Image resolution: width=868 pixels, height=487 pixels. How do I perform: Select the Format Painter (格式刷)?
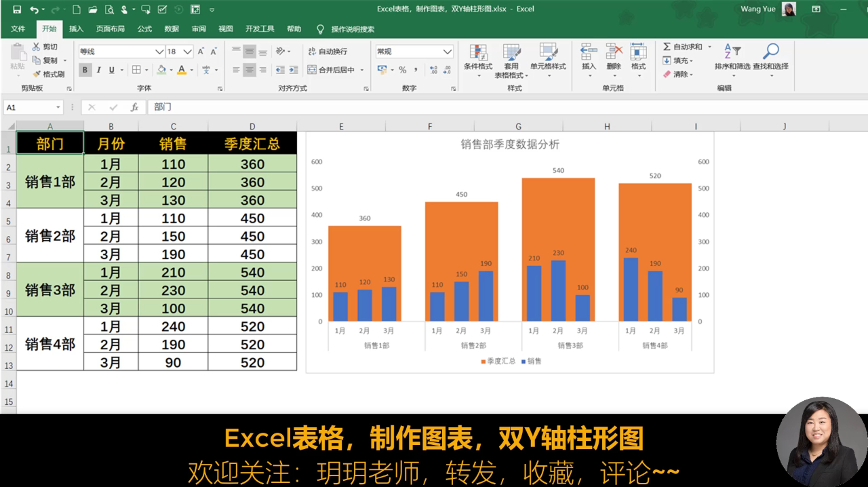click(48, 74)
